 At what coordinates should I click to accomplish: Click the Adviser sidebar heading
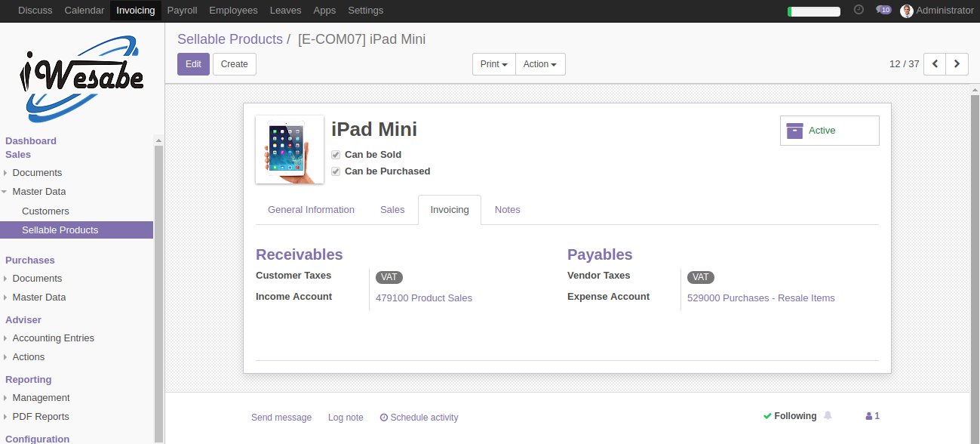pos(23,320)
